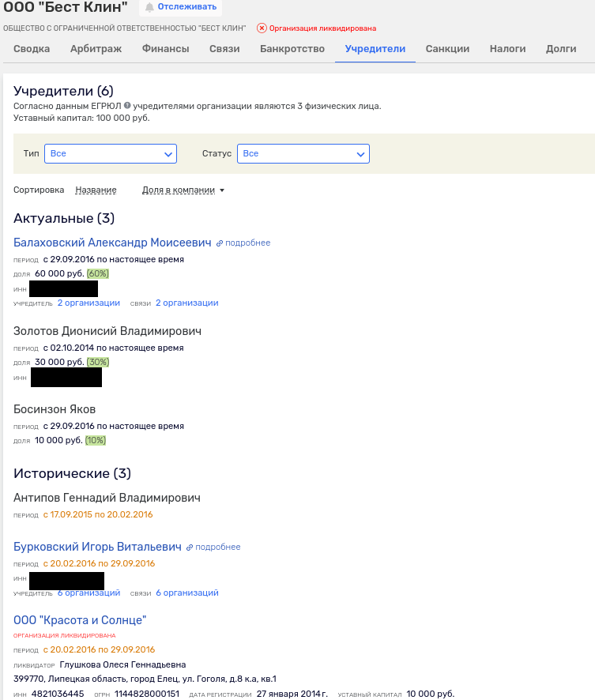
Task: Open ООО "Красота и Солнце" company page
Action: click(80, 620)
